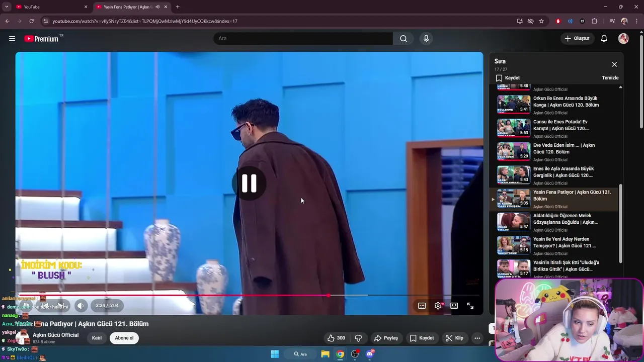644x362 pixels.
Task: Focus the Ara search field
Action: (303, 38)
